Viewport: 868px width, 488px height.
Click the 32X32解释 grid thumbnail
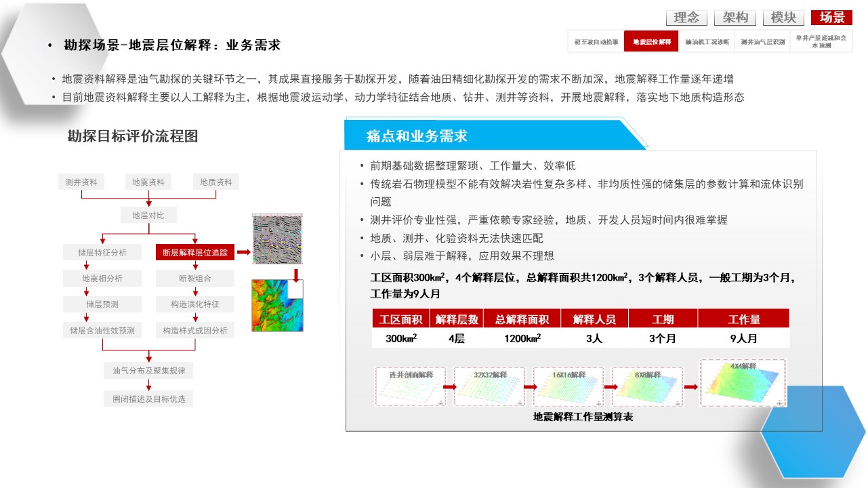point(489,386)
